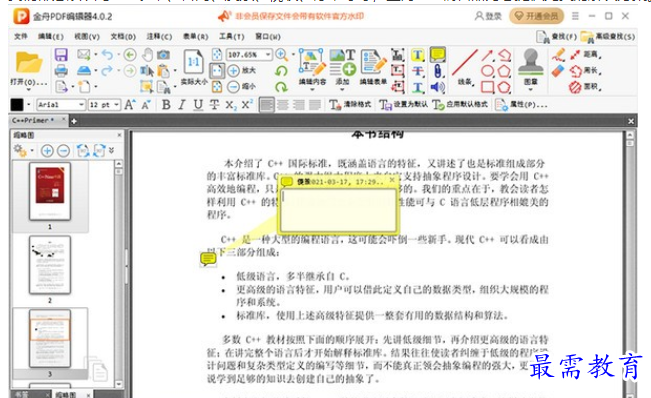Click the black text color swatch
The height and width of the screenshot is (398, 651).
17,105
